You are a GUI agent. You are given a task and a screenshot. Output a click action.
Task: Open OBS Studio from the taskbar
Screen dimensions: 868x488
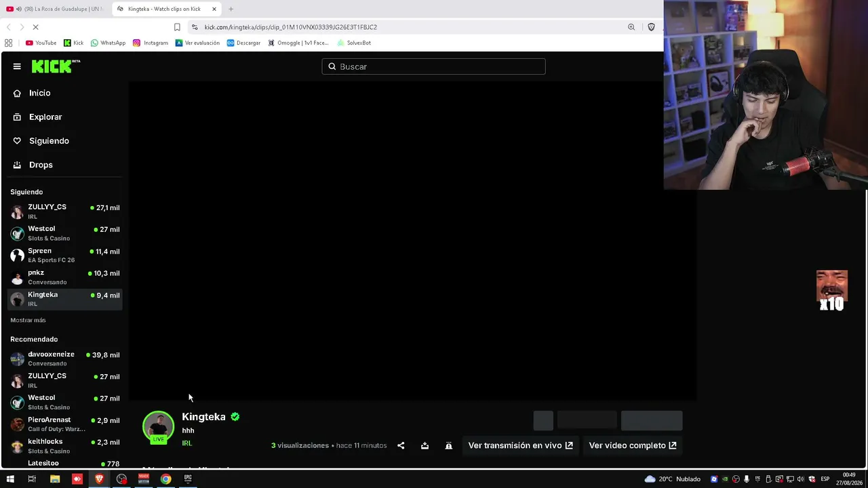point(121,479)
